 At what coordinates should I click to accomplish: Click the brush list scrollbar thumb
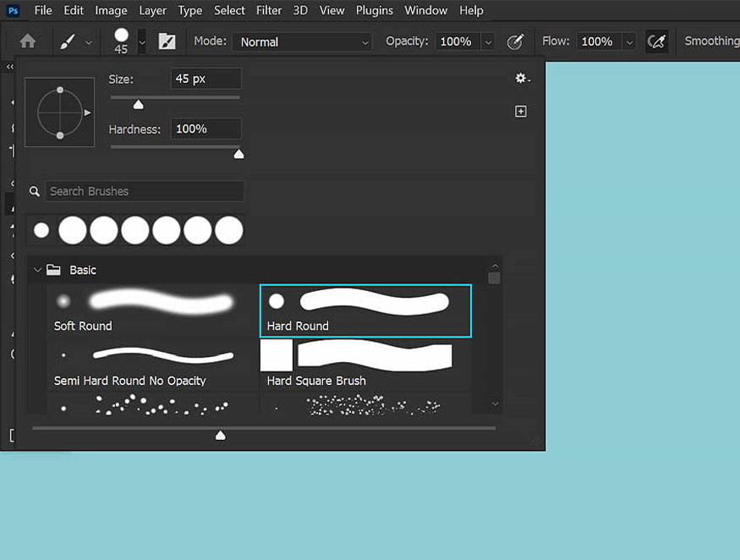pyautogui.click(x=494, y=278)
